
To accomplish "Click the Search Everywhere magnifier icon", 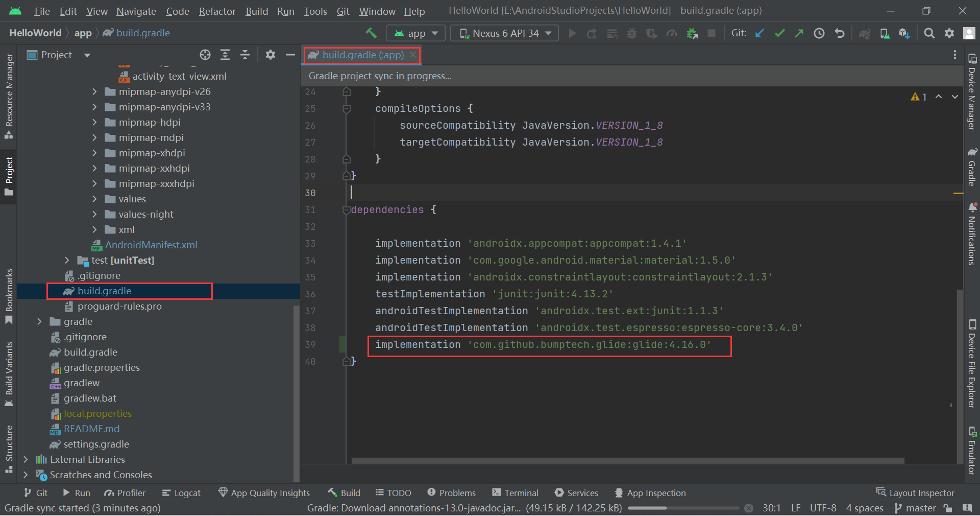I will 929,33.
